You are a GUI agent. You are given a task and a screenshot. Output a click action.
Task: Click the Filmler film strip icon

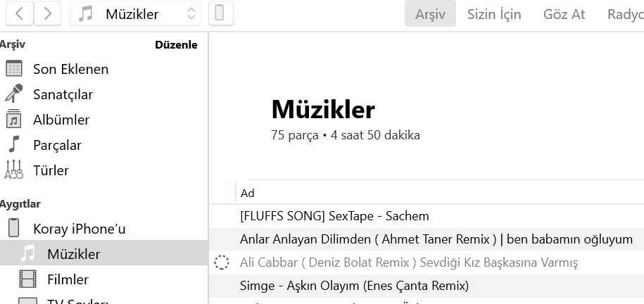[x=28, y=279]
